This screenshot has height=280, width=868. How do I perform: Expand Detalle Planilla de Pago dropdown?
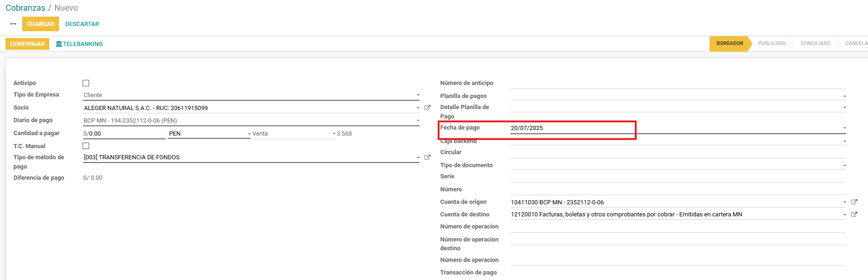pyautogui.click(x=844, y=108)
